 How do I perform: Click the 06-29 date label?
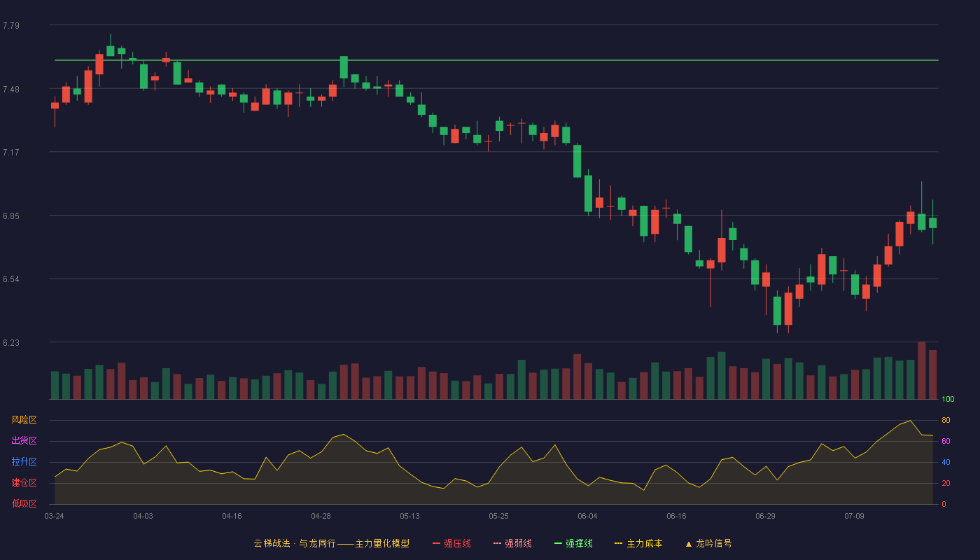click(765, 516)
